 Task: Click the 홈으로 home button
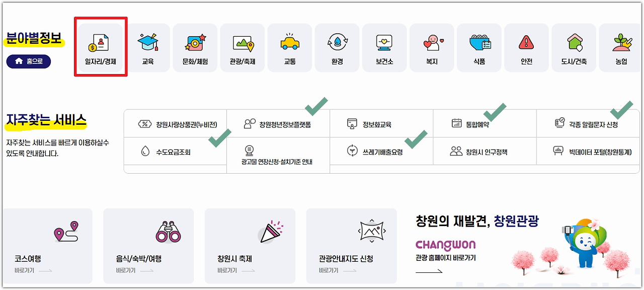[28, 61]
